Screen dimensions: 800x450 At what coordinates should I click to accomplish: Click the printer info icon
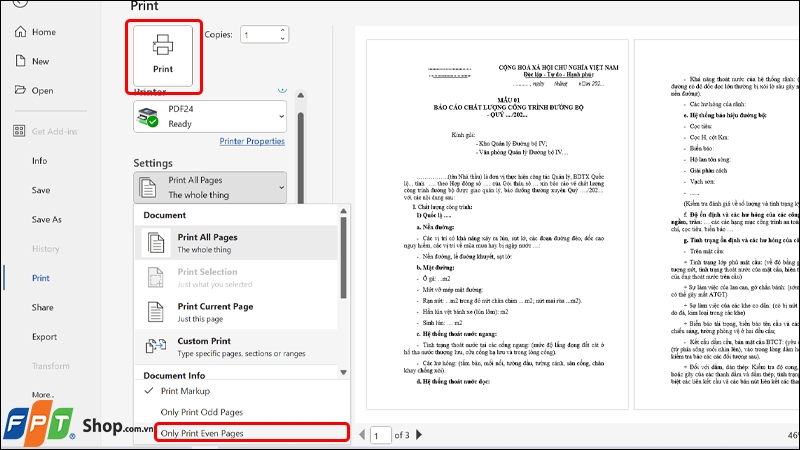click(282, 90)
